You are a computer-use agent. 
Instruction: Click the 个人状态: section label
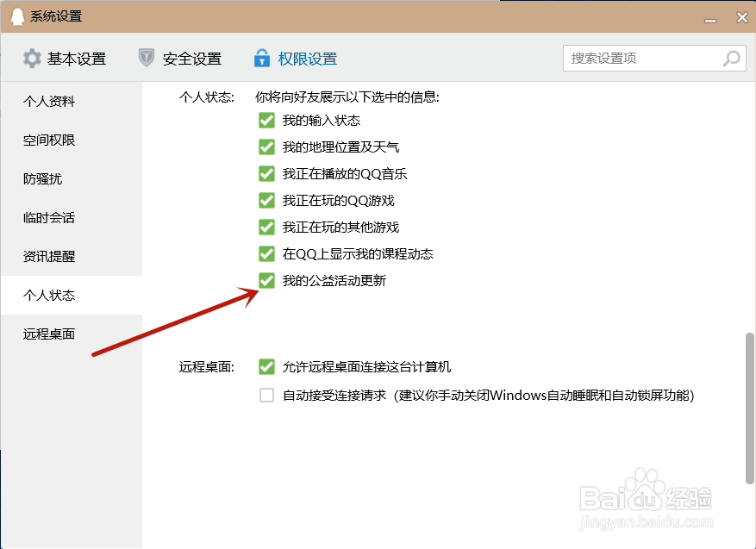(x=206, y=97)
